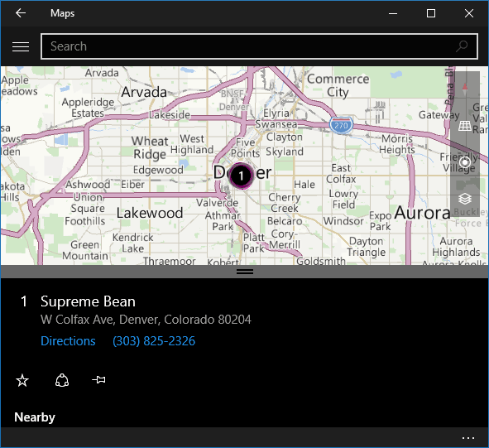Show my location icon

pyautogui.click(x=465, y=162)
